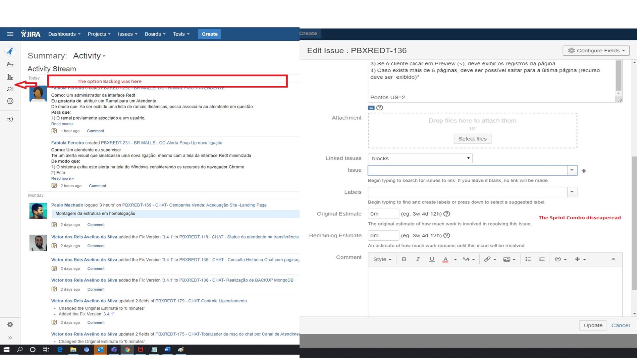Open Configure Fields dropdown
Image resolution: width=644 pixels, height=362 pixels.
tap(596, 51)
